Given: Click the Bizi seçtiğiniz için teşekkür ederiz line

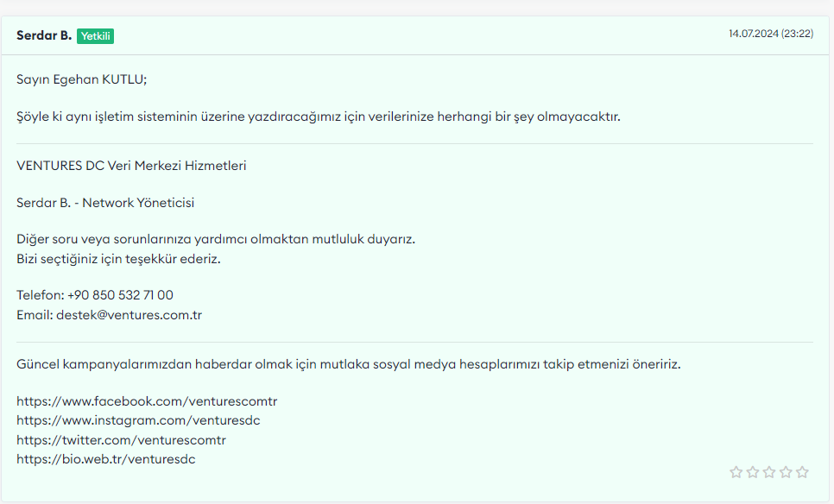Looking at the screenshot, I should point(118,259).
